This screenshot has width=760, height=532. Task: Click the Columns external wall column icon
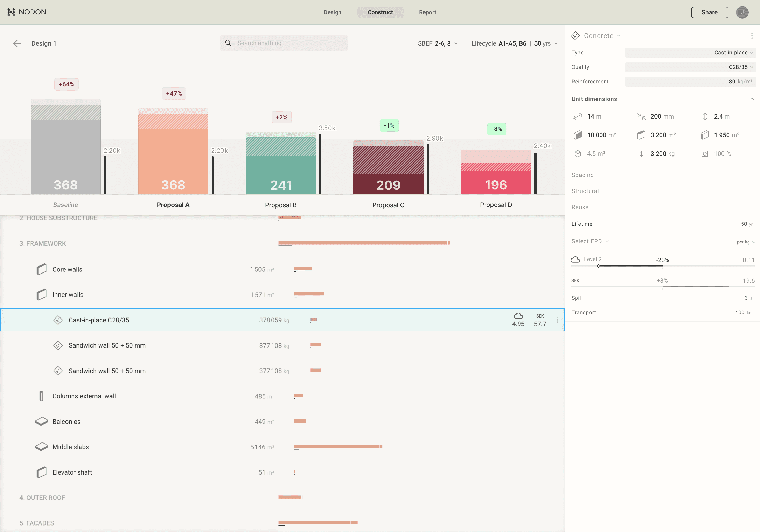click(41, 396)
